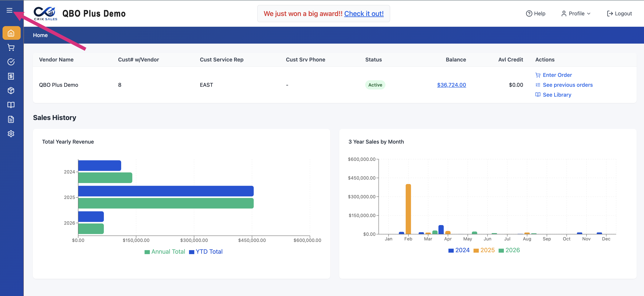Click the QBO Plus Demo vendor cell

coord(59,85)
